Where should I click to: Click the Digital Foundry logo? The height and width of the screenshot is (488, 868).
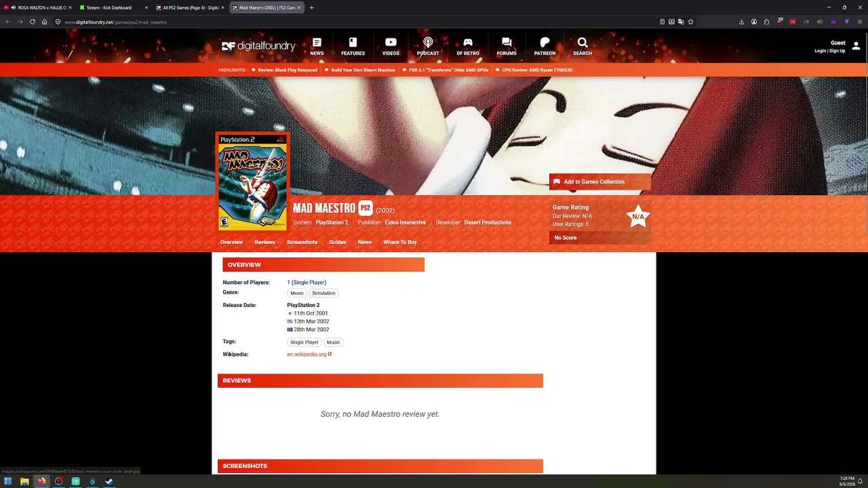[x=258, y=46]
